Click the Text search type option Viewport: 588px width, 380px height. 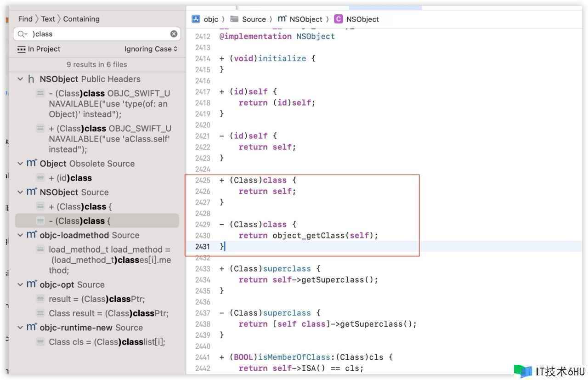tap(48, 19)
